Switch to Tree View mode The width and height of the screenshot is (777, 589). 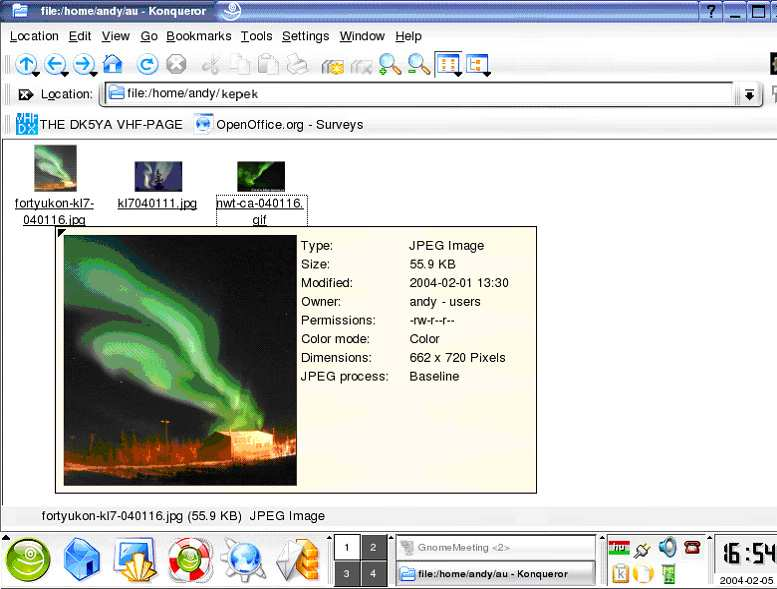pyautogui.click(x=478, y=65)
